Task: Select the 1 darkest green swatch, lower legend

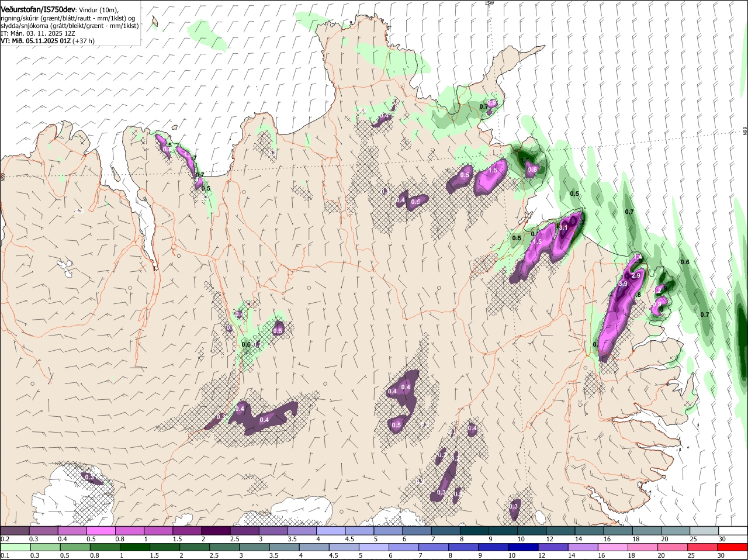Action: pos(135,547)
